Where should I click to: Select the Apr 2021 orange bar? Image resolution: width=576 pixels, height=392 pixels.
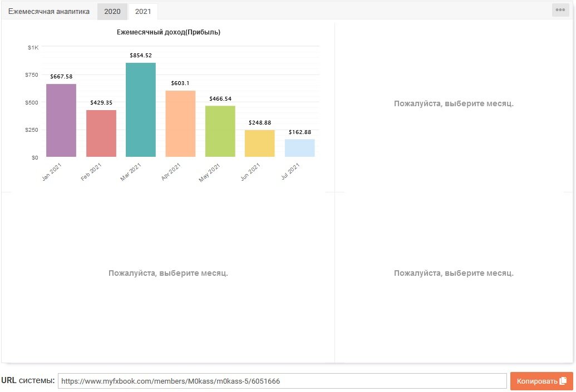(x=180, y=123)
